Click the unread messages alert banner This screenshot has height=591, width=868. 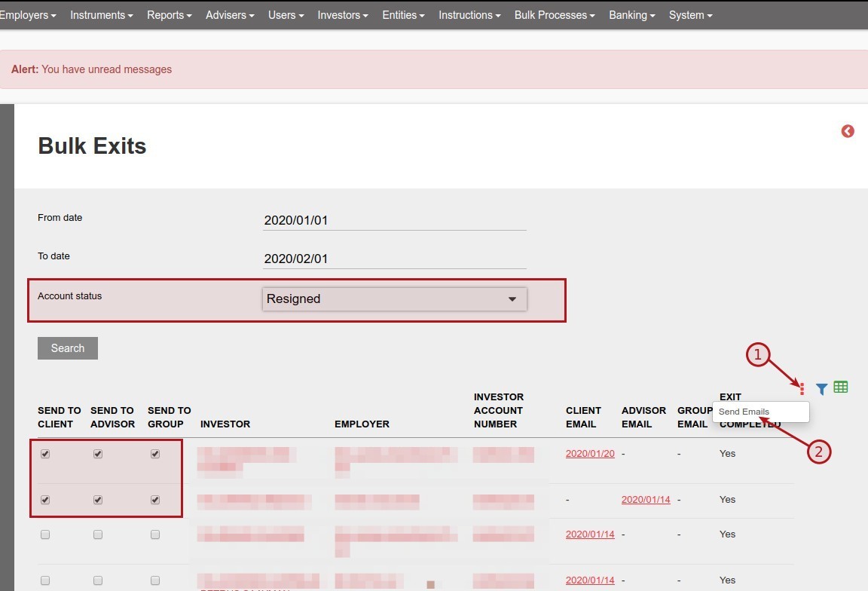[434, 69]
